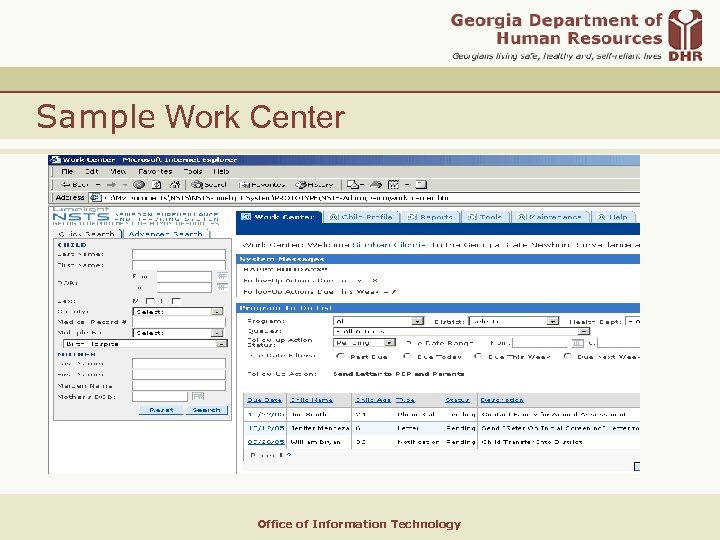Image resolution: width=720 pixels, height=540 pixels.
Task: Open the District dropdown
Action: pos(514,321)
